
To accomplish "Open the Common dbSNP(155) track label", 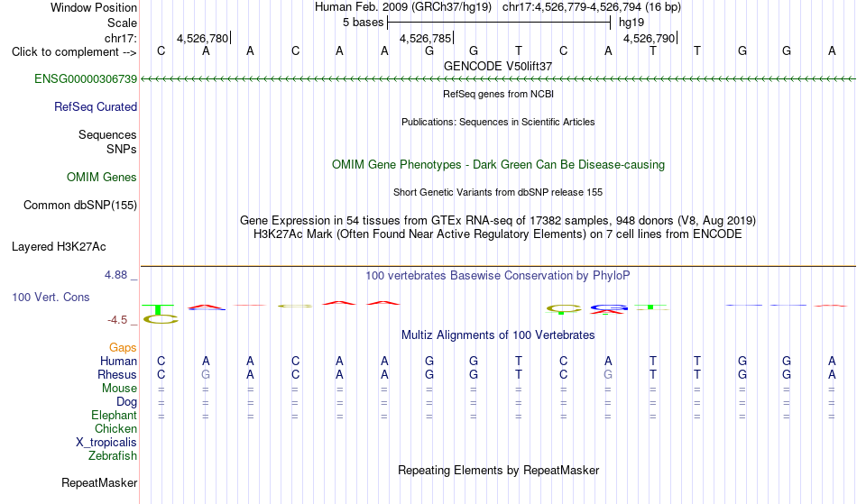I will click(79, 205).
